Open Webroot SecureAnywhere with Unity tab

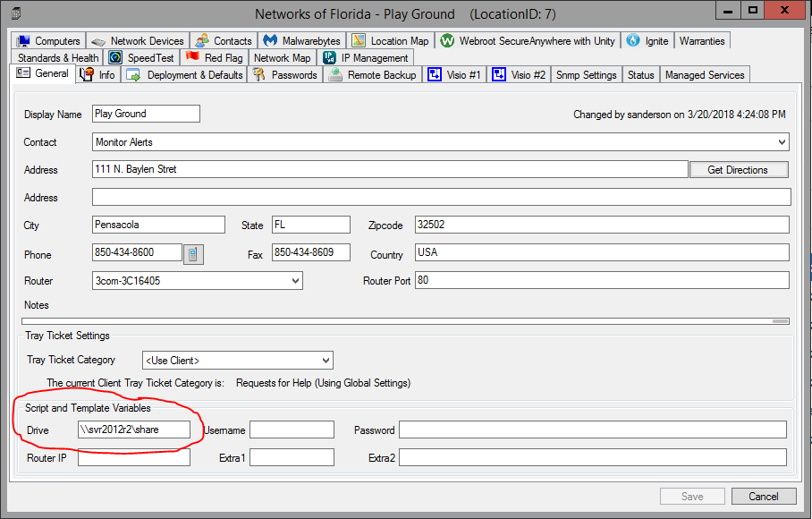click(528, 41)
